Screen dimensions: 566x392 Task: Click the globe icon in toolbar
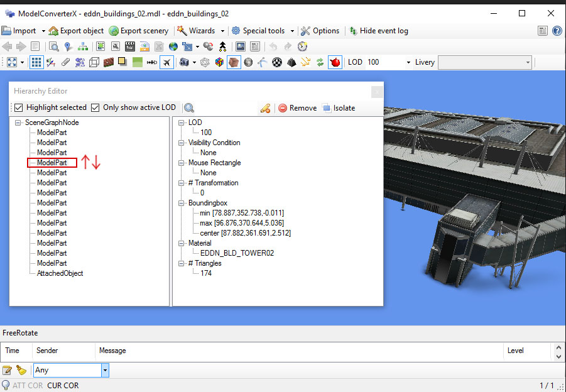coord(173,46)
